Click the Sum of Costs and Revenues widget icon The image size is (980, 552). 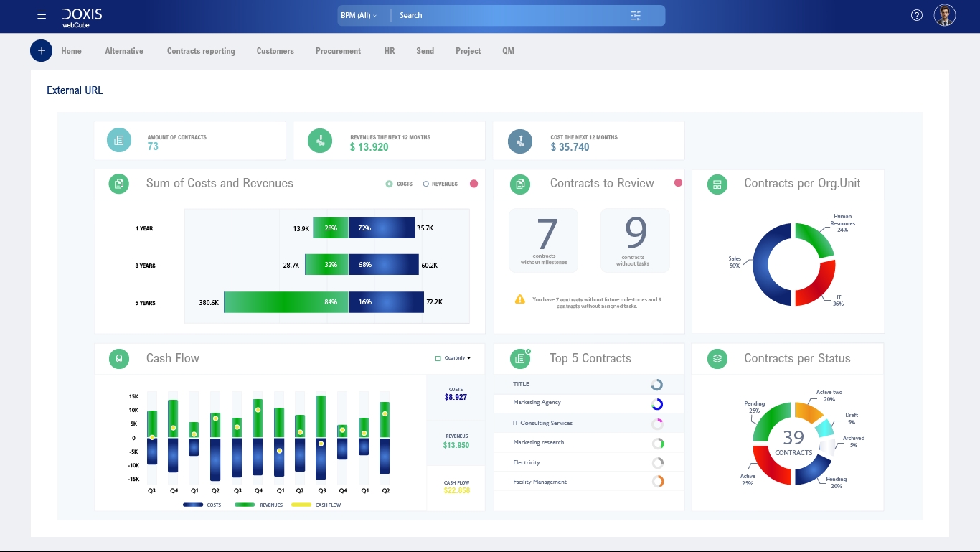118,184
